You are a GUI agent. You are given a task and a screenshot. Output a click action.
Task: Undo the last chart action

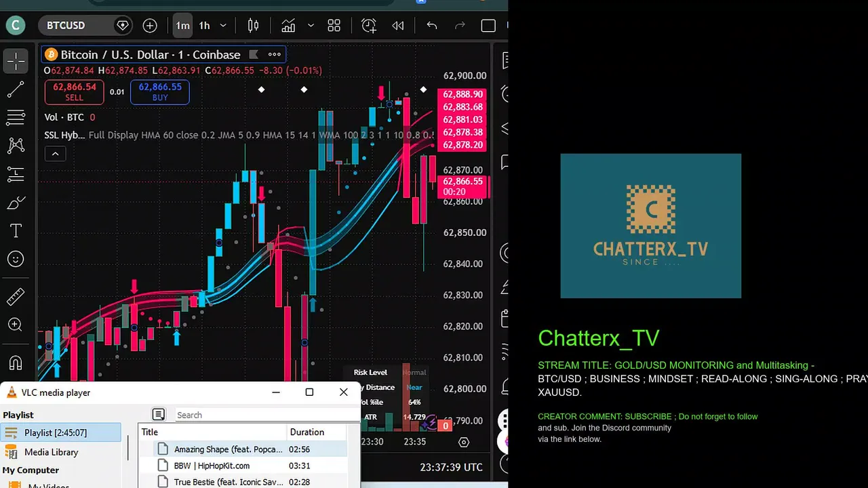431,26
